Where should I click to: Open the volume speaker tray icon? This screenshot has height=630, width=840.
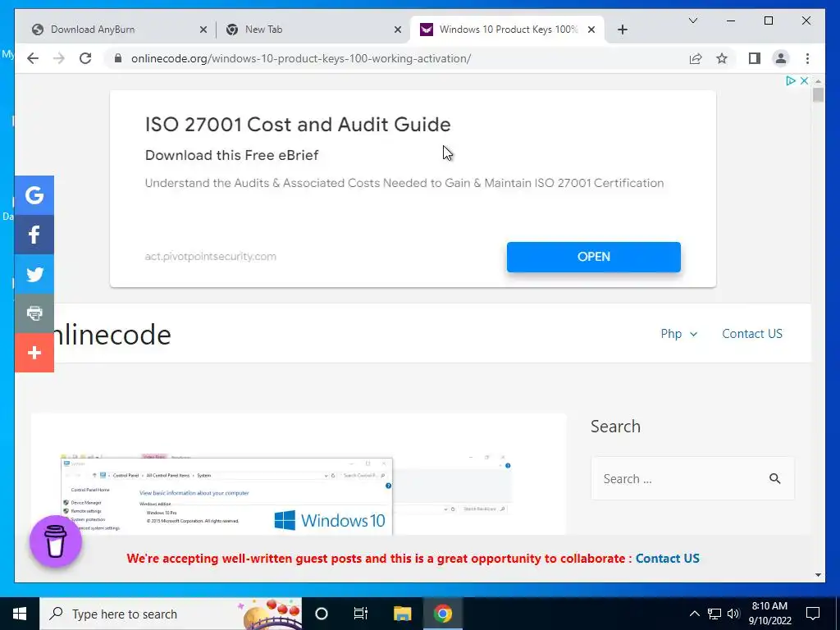coord(733,614)
